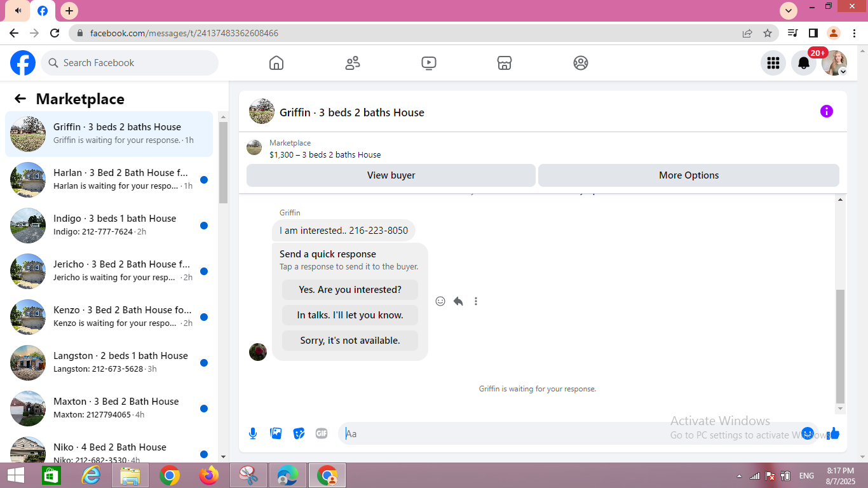Click the More Options button

click(689, 175)
